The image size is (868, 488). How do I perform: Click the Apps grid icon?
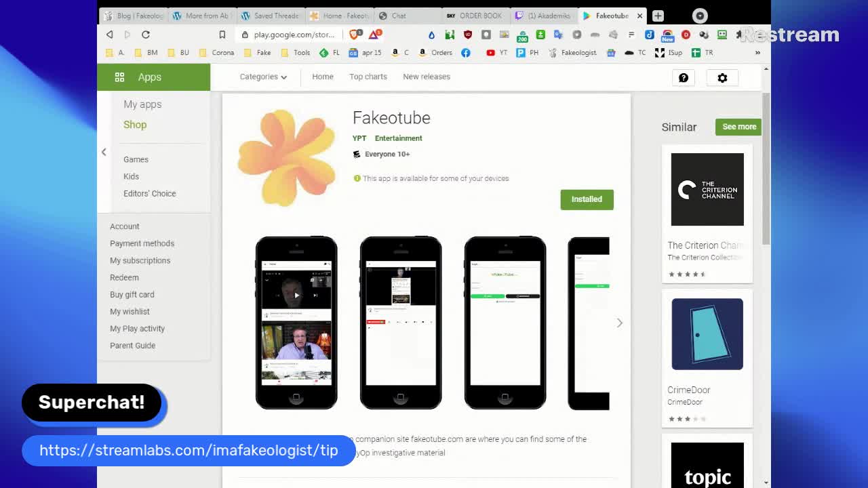point(119,77)
